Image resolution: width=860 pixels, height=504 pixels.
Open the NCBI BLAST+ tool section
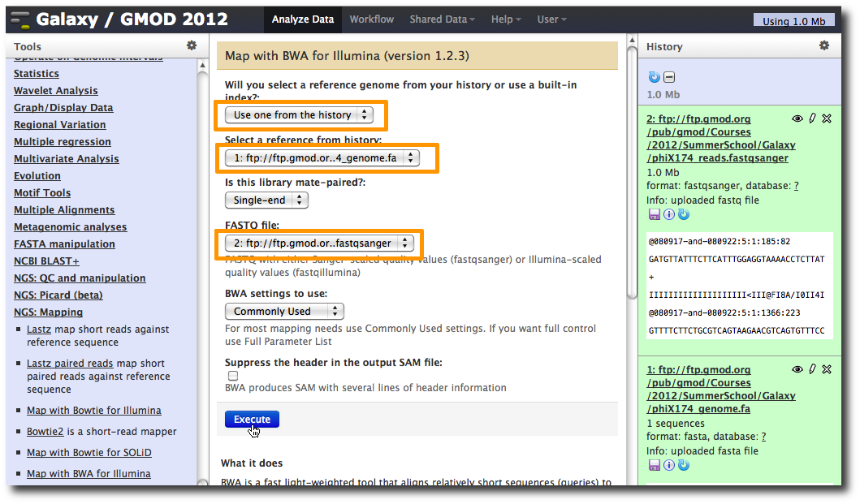pos(46,261)
